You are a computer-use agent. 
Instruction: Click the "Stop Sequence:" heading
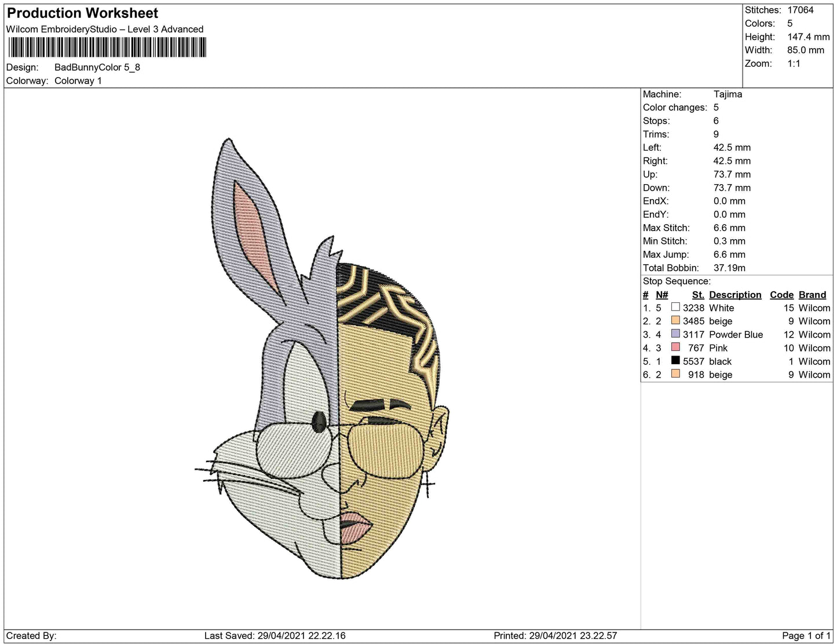click(677, 281)
